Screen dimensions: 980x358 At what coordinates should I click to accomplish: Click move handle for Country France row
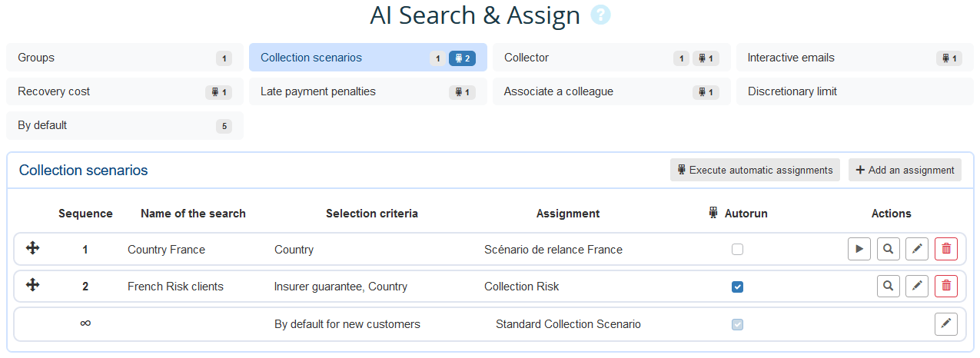coord(33,248)
